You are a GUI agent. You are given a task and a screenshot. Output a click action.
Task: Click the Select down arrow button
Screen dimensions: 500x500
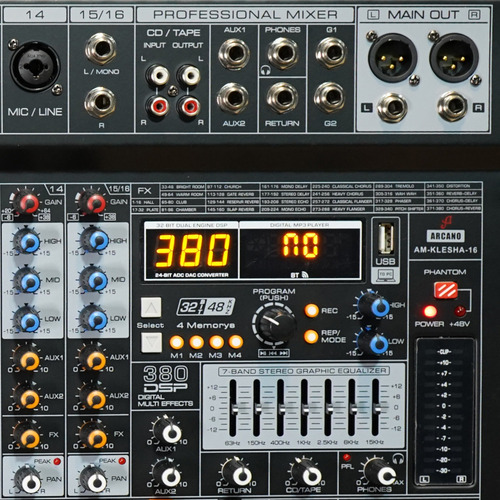151,342
